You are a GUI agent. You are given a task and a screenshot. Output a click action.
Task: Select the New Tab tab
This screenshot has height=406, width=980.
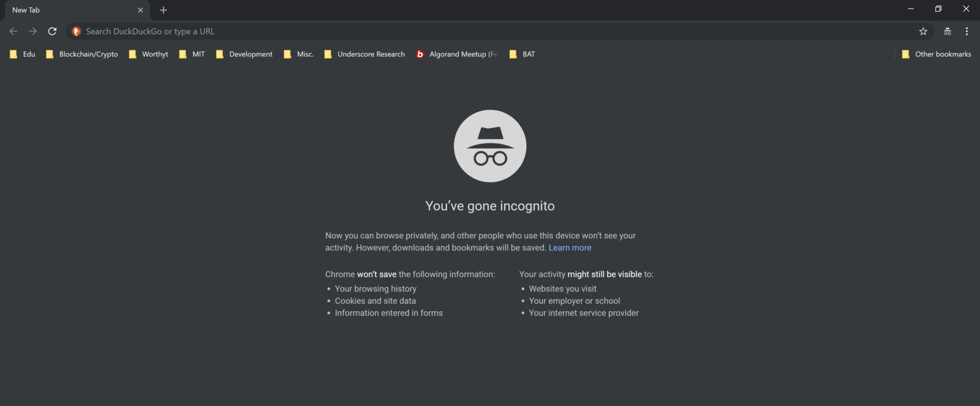(x=67, y=10)
